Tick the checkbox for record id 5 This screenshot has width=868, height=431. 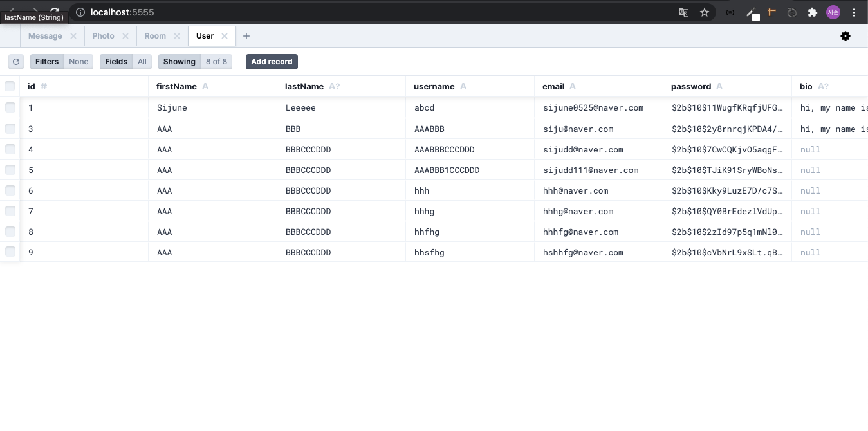point(10,170)
